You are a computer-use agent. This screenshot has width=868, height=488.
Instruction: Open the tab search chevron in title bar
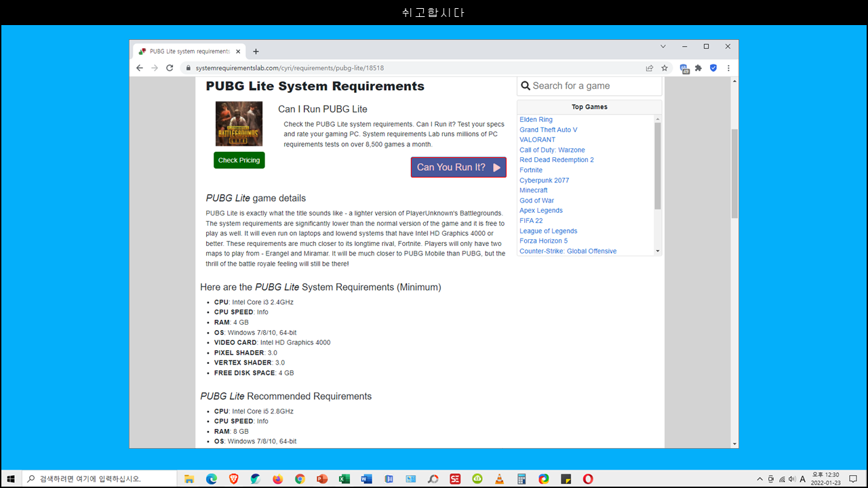point(663,47)
